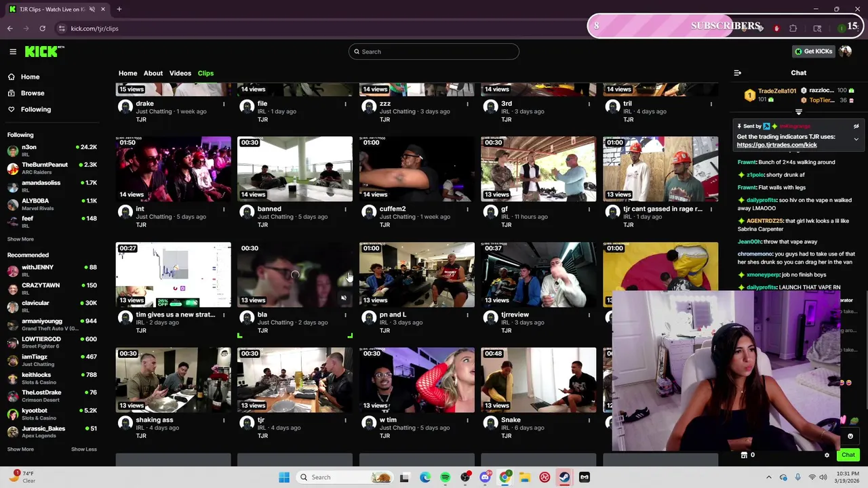Mute the browser tab audio icon
Screen dimensions: 868x488
(x=92, y=9)
